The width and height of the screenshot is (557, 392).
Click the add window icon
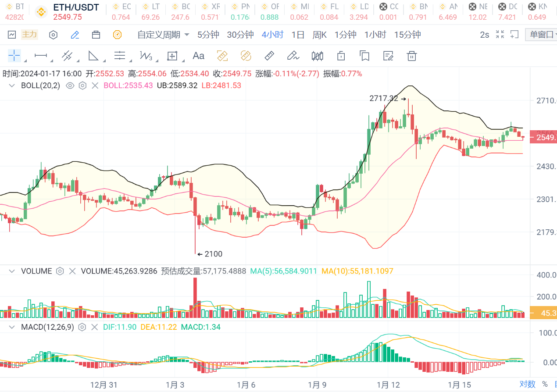click(x=514, y=34)
